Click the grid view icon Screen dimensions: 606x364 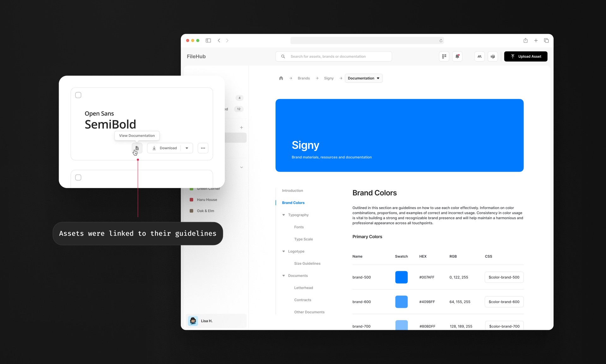click(444, 56)
